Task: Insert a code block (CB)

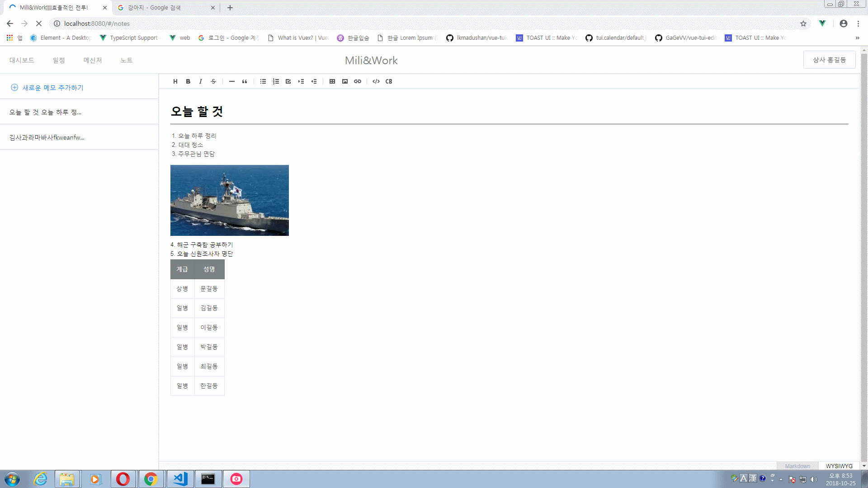Action: [389, 81]
